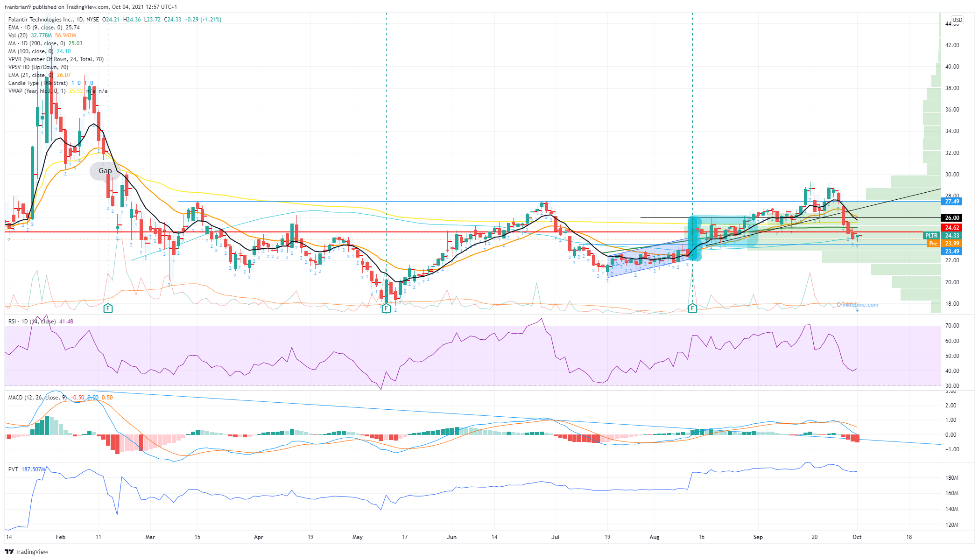Click the PLTR 24.33 last price tag
This screenshot has width=979, height=560.
click(x=943, y=236)
